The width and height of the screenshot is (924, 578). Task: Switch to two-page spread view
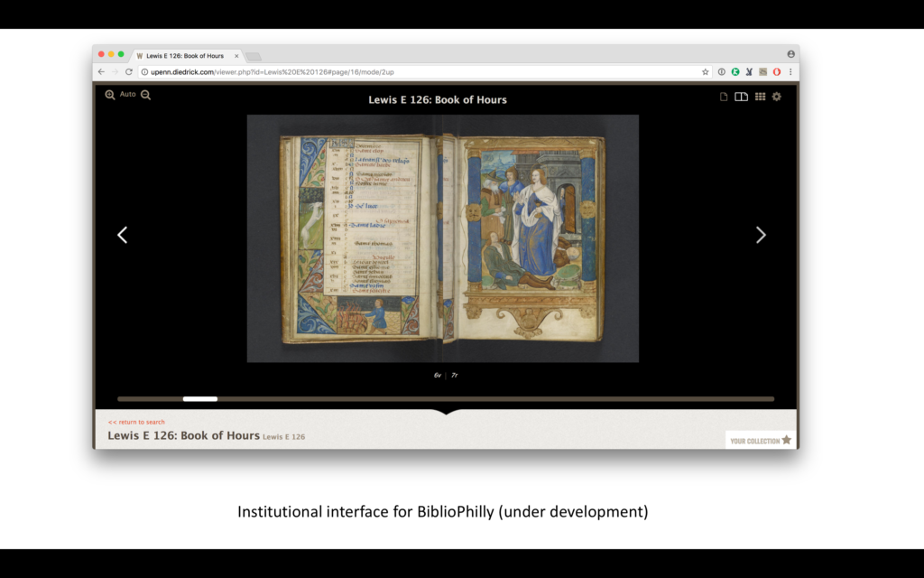[x=741, y=98]
